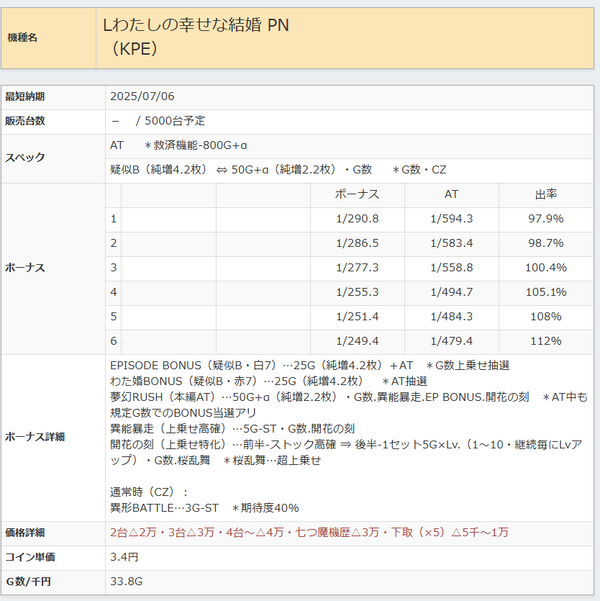Click the AT column header
600x601 pixels.
pos(451,194)
